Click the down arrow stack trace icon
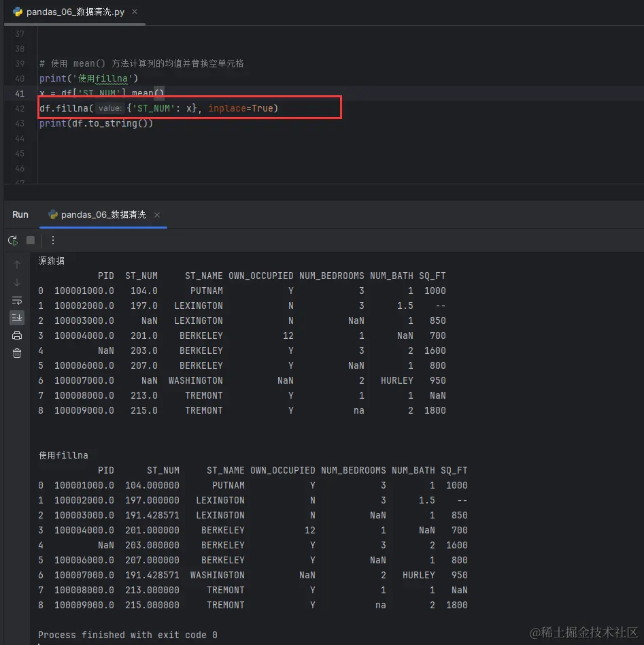Viewport: 644px width, 645px height. click(x=17, y=282)
